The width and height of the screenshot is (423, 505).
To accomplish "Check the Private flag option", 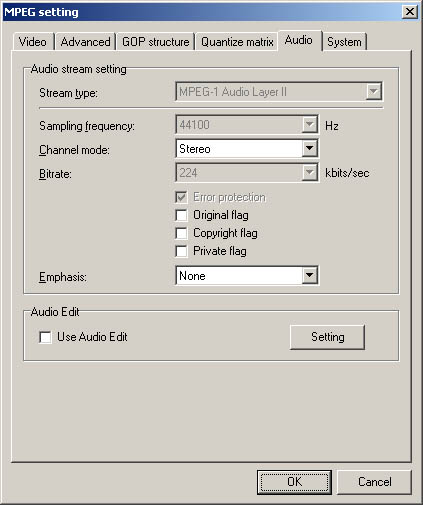I will click(x=181, y=251).
